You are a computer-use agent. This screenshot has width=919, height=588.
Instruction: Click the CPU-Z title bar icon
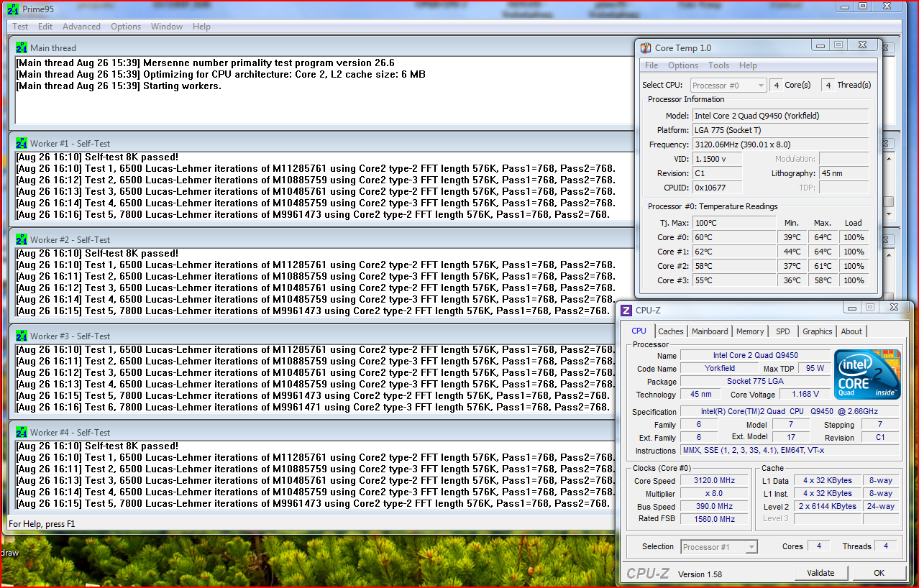pyautogui.click(x=626, y=311)
